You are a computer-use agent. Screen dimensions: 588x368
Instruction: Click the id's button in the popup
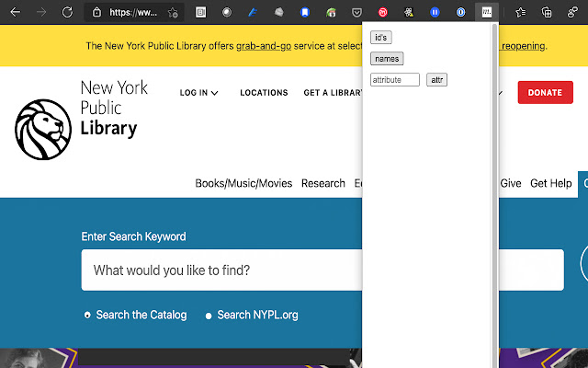point(381,38)
